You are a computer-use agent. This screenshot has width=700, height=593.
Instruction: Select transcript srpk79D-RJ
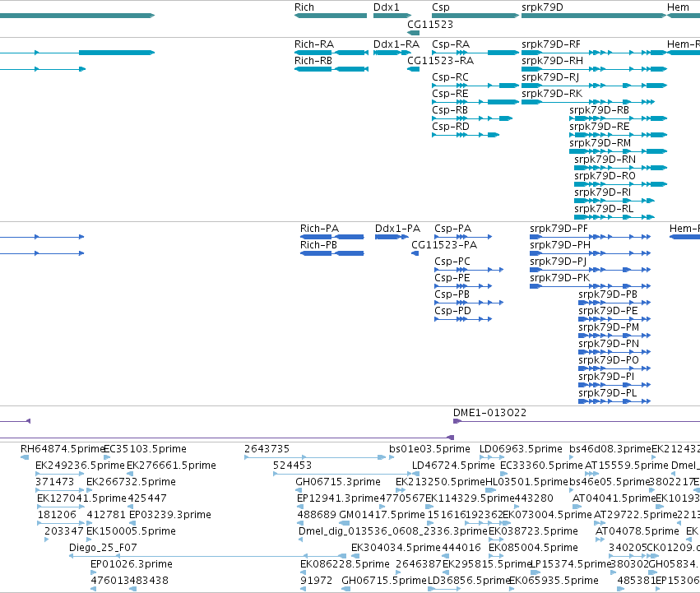click(550, 77)
